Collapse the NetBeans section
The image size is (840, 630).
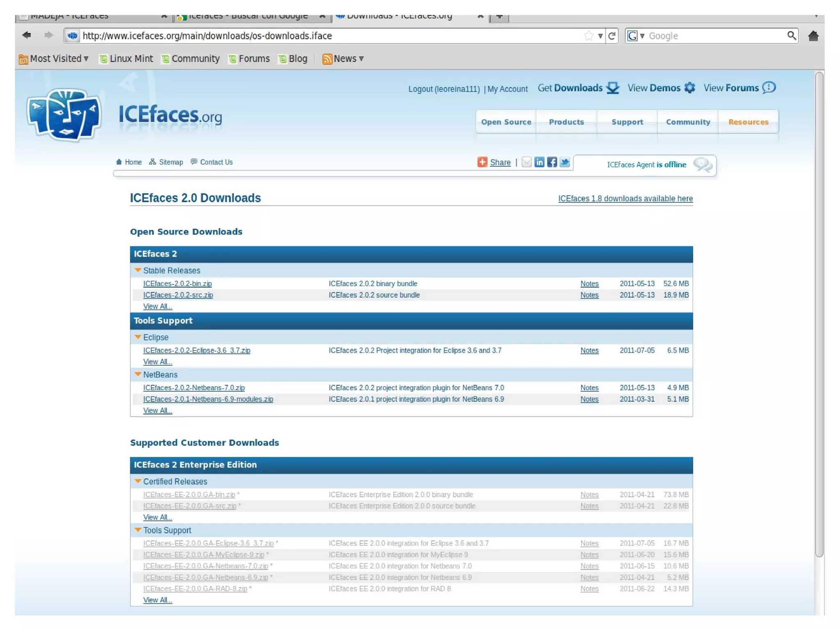tap(138, 374)
